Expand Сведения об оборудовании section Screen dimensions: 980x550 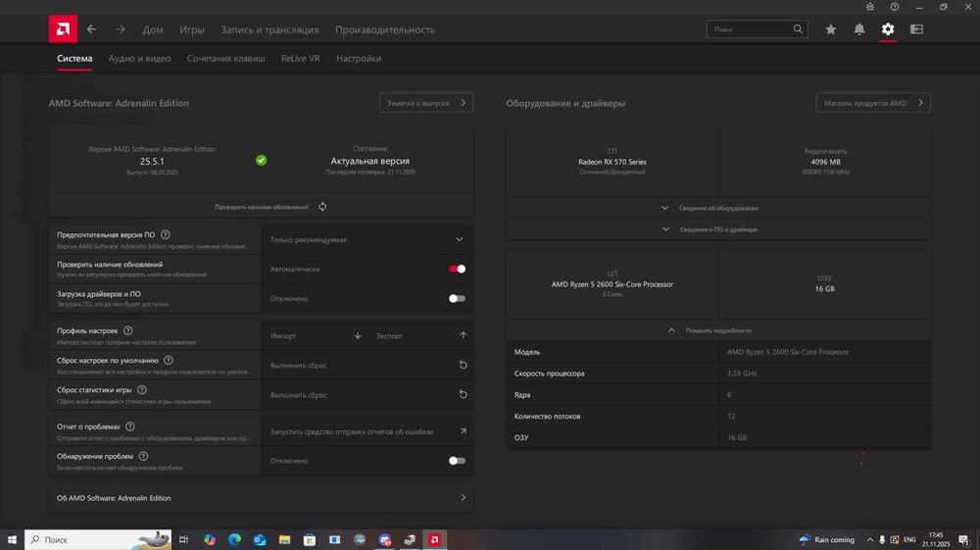pyautogui.click(x=718, y=208)
